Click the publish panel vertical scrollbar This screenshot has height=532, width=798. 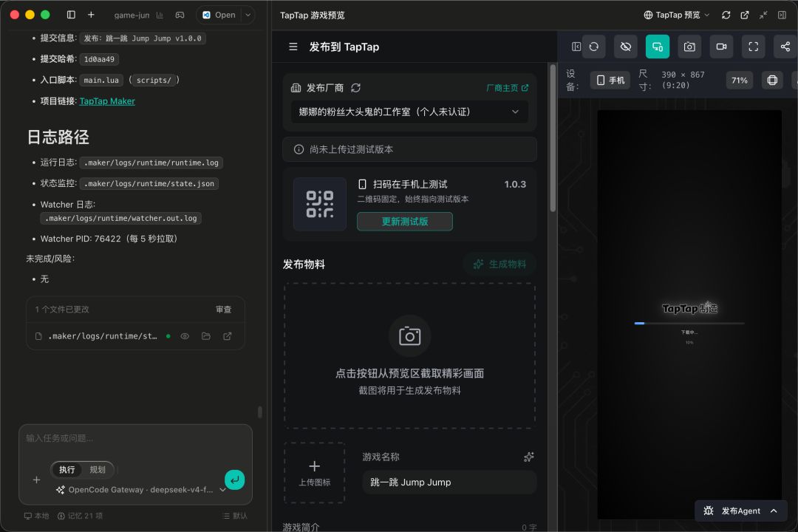[x=553, y=138]
